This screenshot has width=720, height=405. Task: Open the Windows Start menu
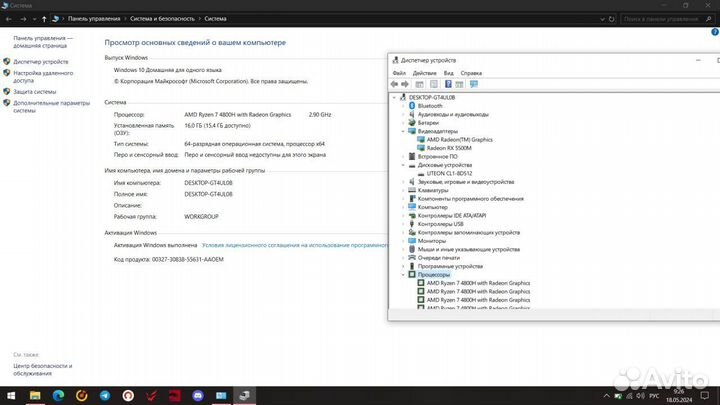pyautogui.click(x=11, y=395)
